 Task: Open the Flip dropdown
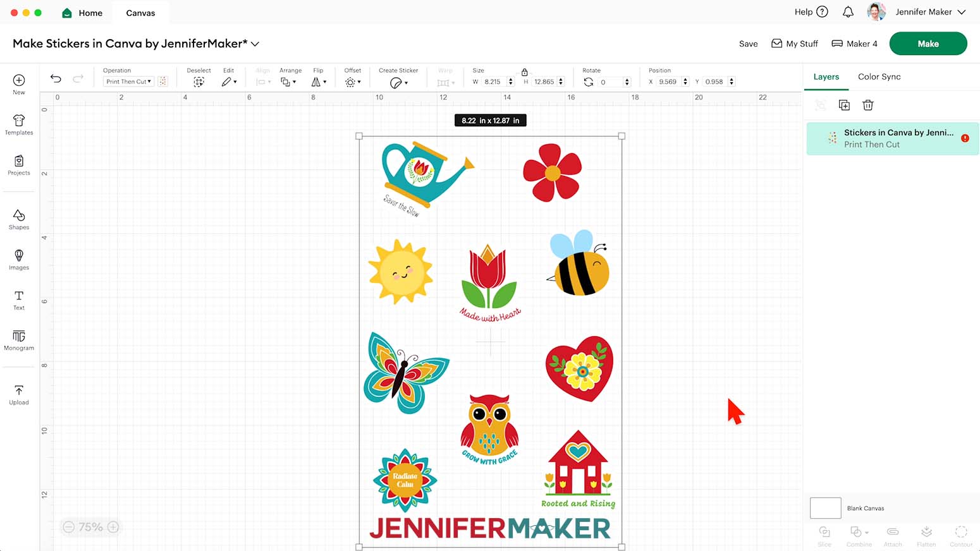319,82
